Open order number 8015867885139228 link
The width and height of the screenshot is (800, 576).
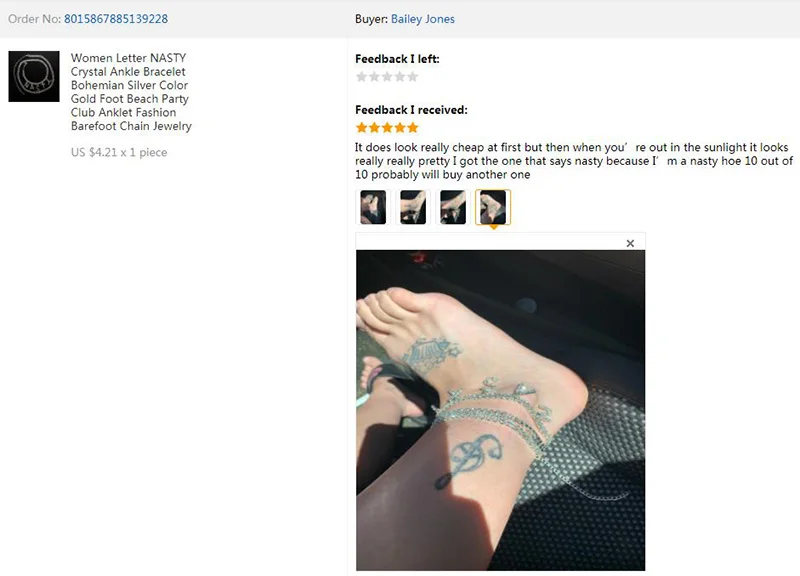coord(116,19)
